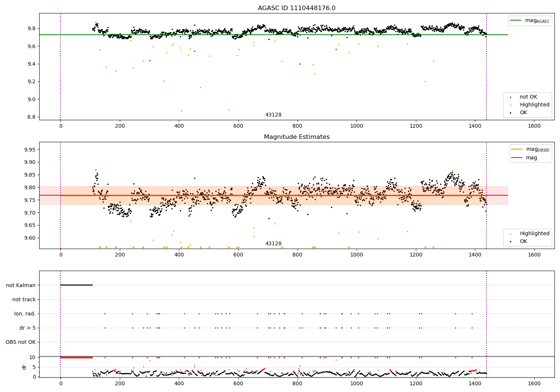Screen dimensions: 560x392
Task: Select the 'Magnitude Estimates' plot title
Action: tap(296, 137)
